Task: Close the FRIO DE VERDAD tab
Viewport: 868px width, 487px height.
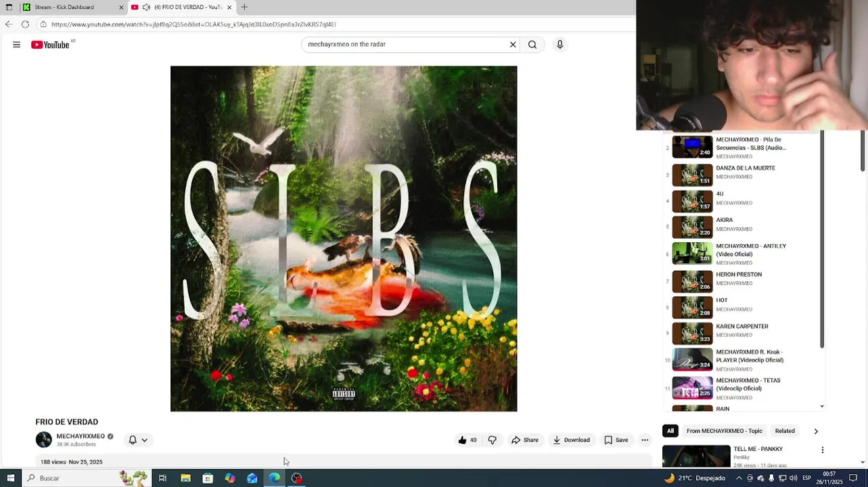Action: click(229, 7)
